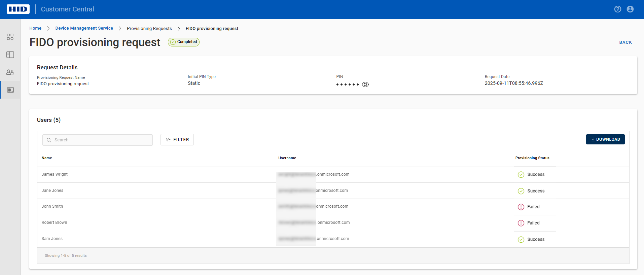Go to Device Management Service breadcrumb
The height and width of the screenshot is (275, 644).
point(84,28)
